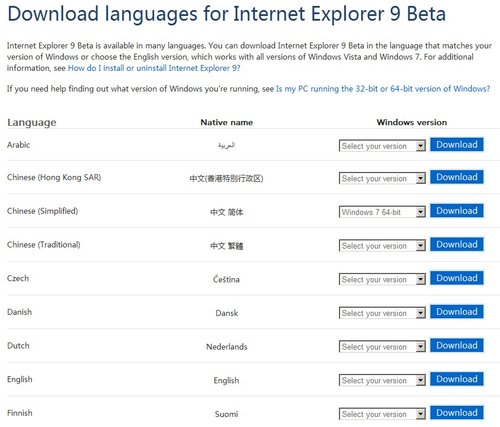
Task: Click the Dutch language label
Action: (x=18, y=346)
